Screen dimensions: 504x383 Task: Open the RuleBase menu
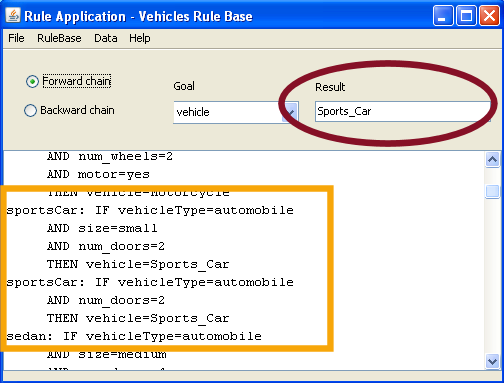pos(59,38)
